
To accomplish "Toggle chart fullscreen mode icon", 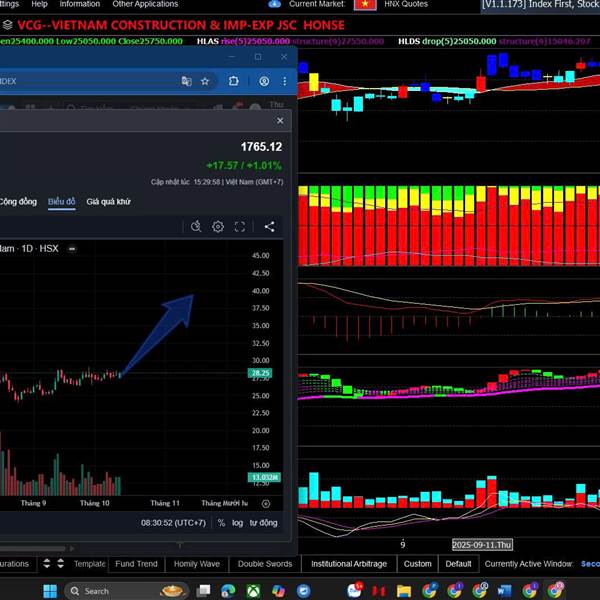I will [x=240, y=227].
